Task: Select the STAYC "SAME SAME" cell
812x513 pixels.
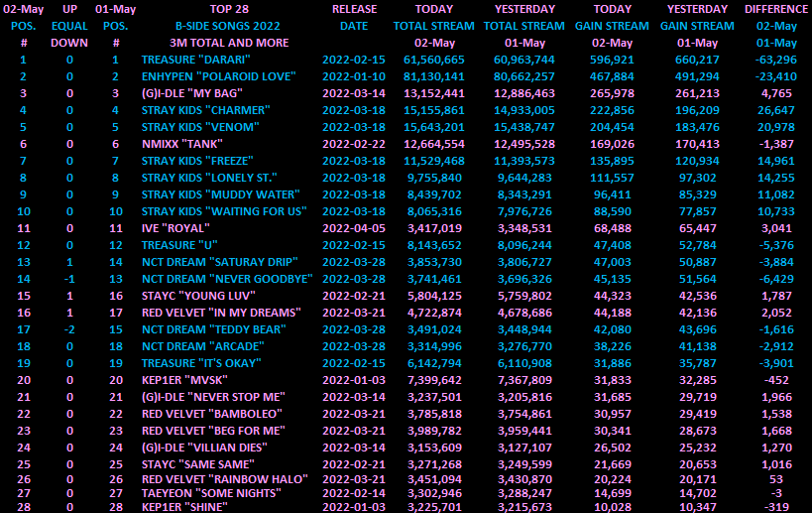Action: tap(198, 463)
